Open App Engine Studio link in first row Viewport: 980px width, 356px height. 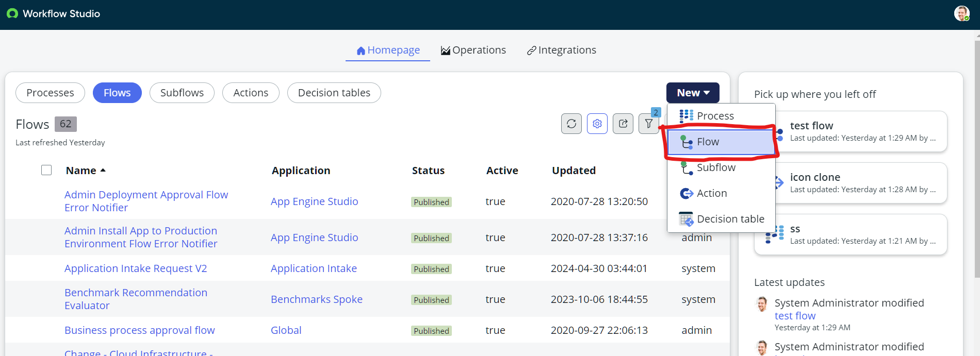point(314,201)
